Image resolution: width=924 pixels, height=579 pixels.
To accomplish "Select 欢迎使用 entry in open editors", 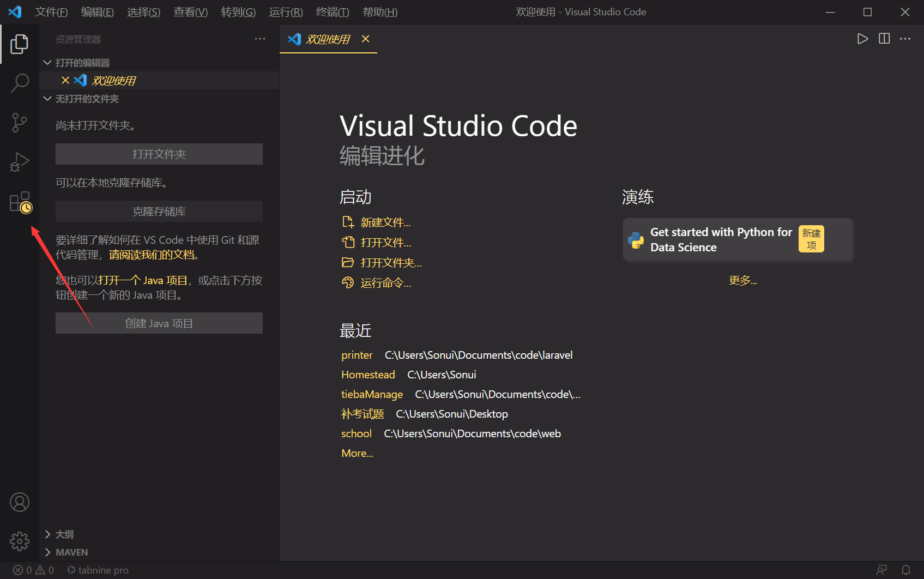I will pos(159,80).
